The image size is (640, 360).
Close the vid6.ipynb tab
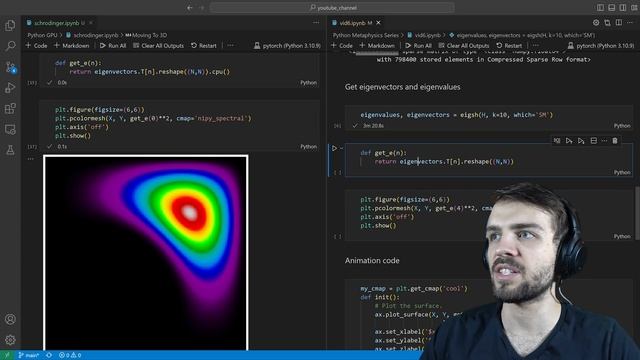click(378, 23)
